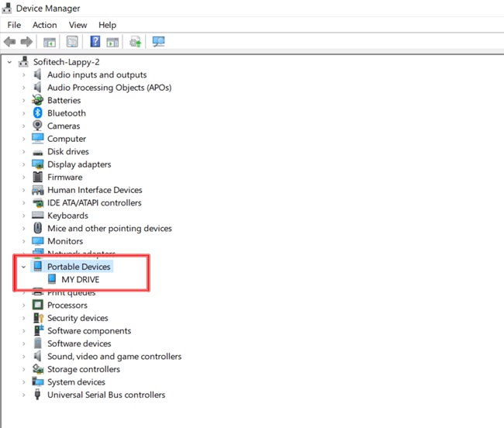Open the Properties toolbar icon
Screen dimensions: 504x428
click(72, 42)
